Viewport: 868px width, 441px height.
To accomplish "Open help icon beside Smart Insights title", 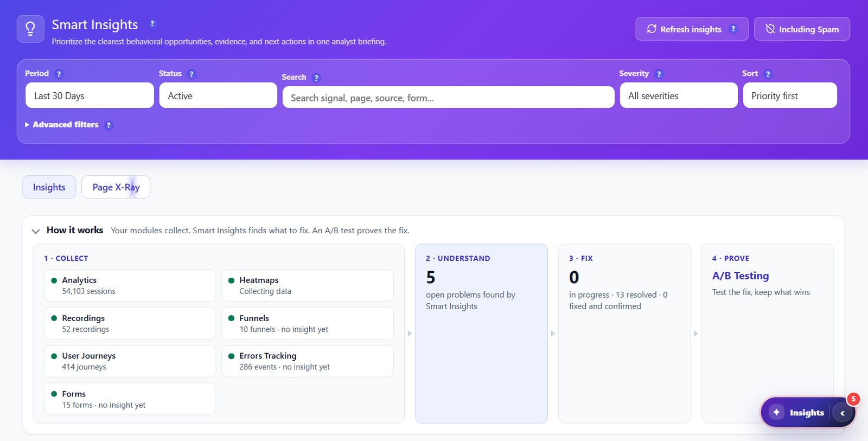I will click(x=152, y=24).
